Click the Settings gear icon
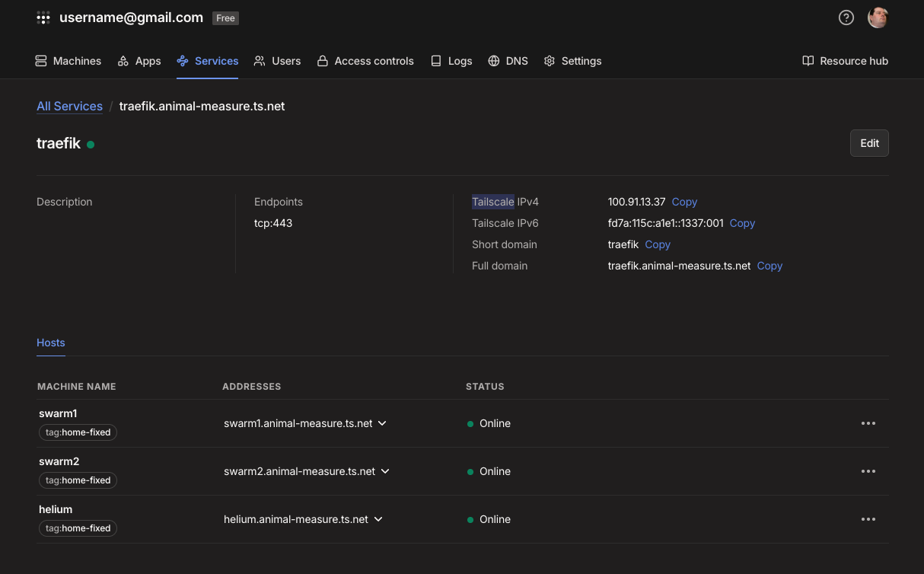Image resolution: width=924 pixels, height=574 pixels. pos(550,61)
